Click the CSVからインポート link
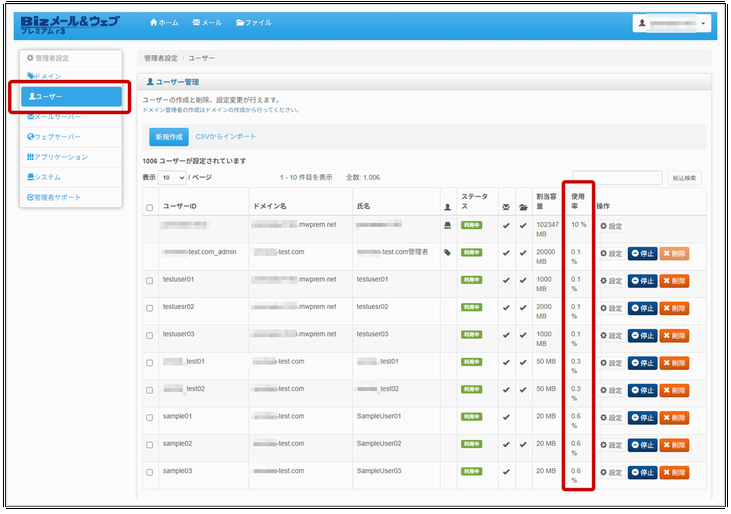Viewport: 731px width, 514px height. pos(225,137)
